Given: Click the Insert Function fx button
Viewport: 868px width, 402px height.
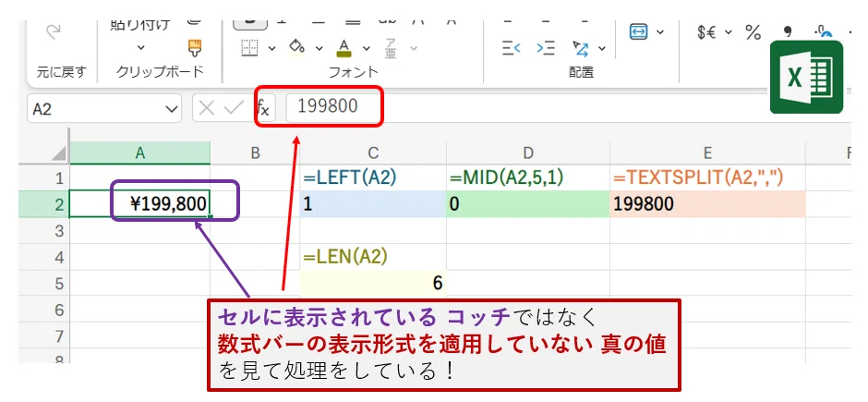Looking at the screenshot, I should [264, 108].
